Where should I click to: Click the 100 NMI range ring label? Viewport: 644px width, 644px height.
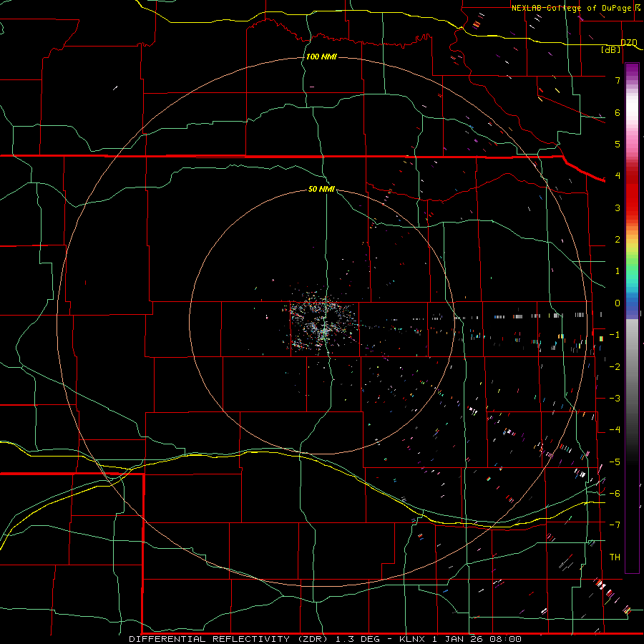point(321,57)
